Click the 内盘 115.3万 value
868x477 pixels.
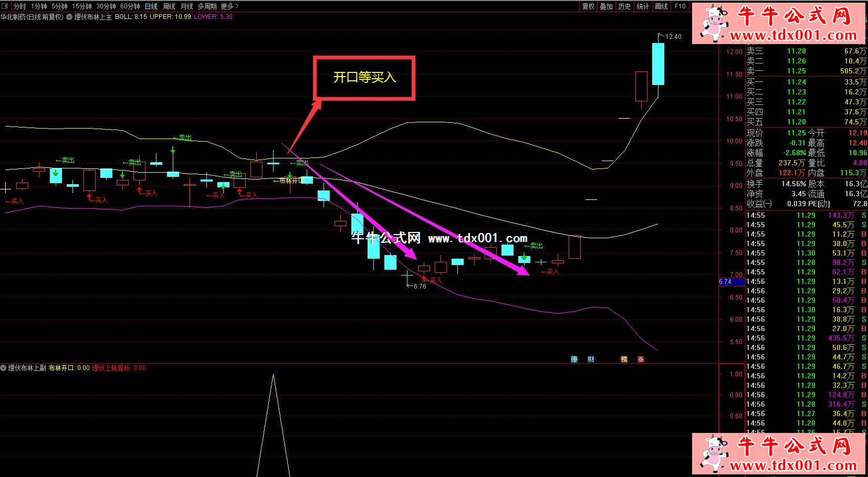pyautogui.click(x=853, y=173)
